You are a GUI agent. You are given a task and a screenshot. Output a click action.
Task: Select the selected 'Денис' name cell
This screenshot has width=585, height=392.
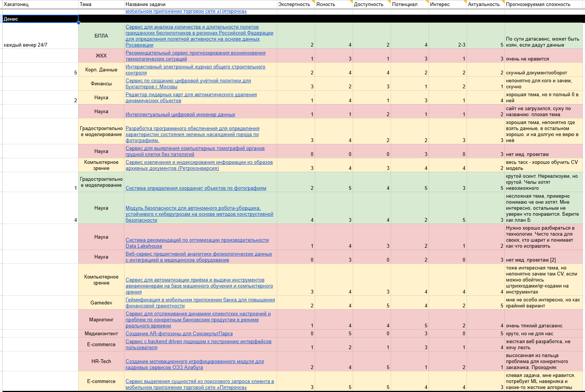point(40,19)
